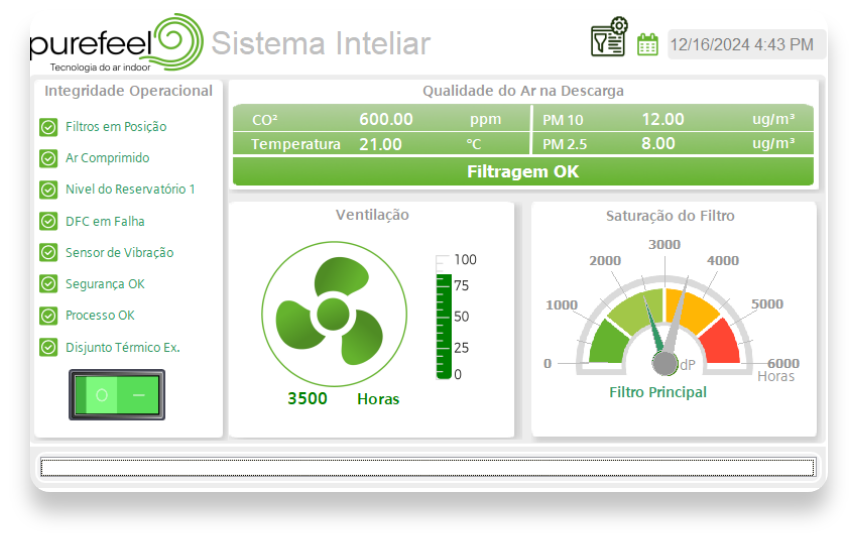
Task: Click the Disjunto Térmico Ex. indicator
Action: tap(48, 348)
